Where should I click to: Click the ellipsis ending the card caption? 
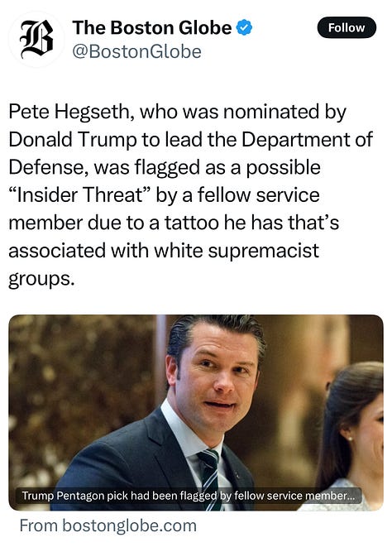pos(350,497)
